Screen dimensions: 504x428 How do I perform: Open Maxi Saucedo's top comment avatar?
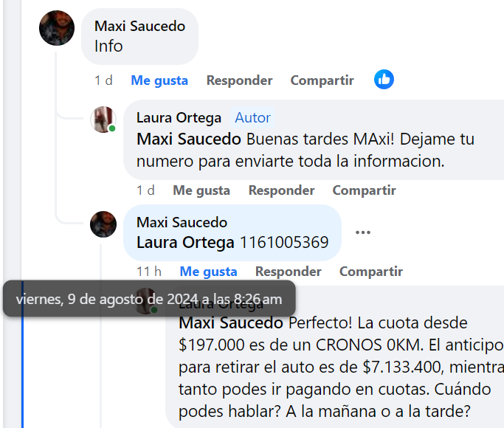click(x=57, y=28)
